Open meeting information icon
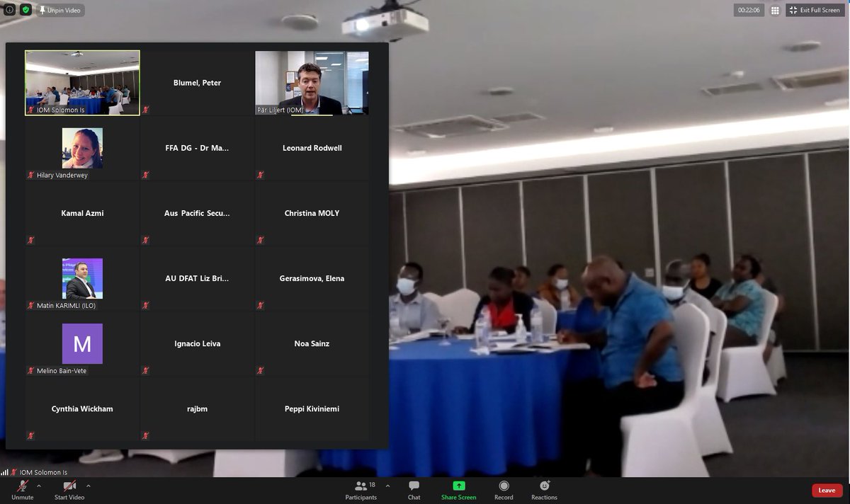Image resolution: width=850 pixels, height=504 pixels. pyautogui.click(x=10, y=10)
